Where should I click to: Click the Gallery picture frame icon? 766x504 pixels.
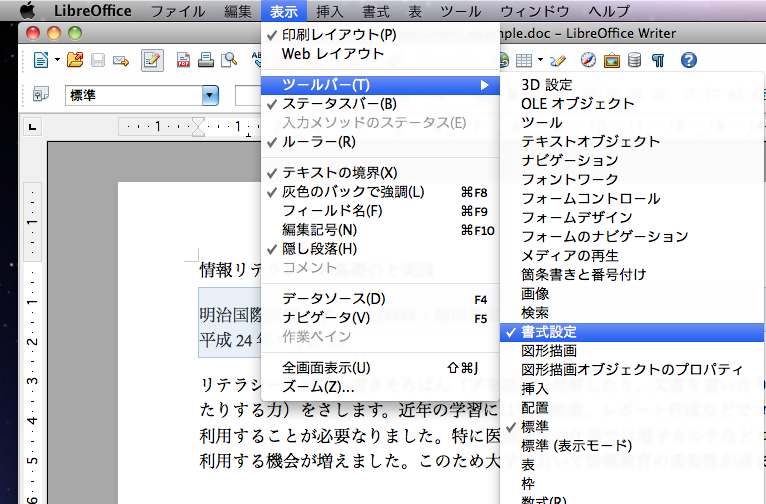612,61
